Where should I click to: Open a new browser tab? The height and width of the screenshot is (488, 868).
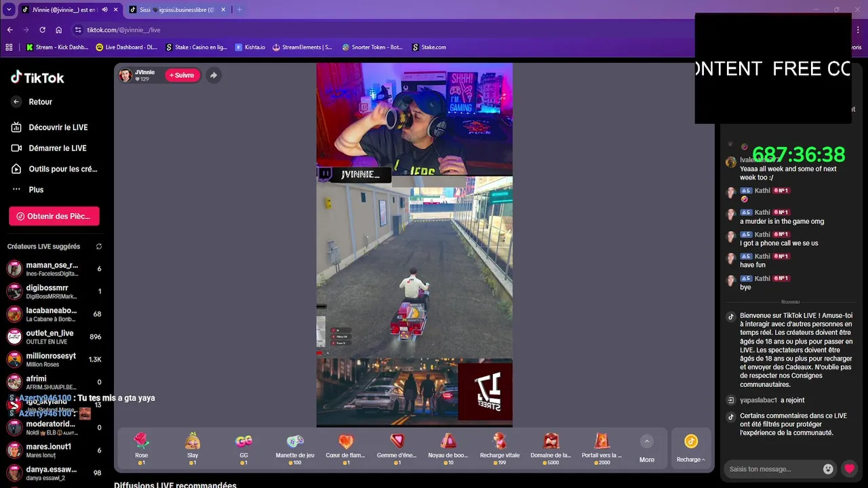point(239,9)
